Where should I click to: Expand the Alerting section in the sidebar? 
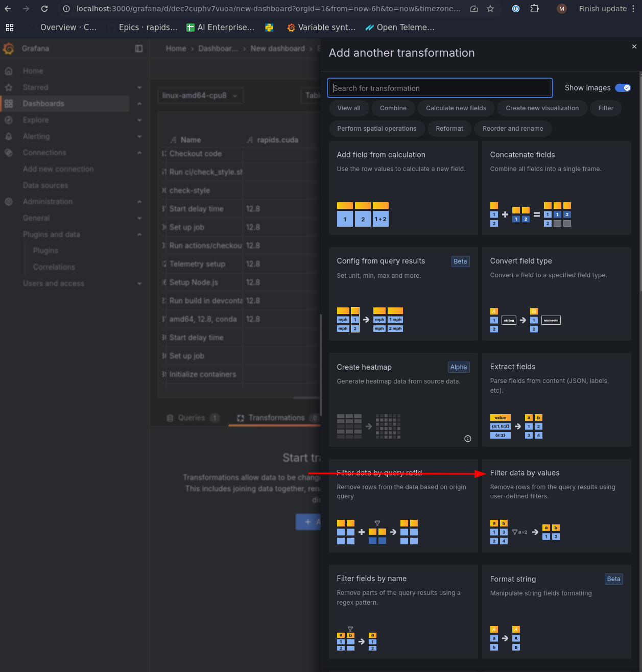(139, 136)
